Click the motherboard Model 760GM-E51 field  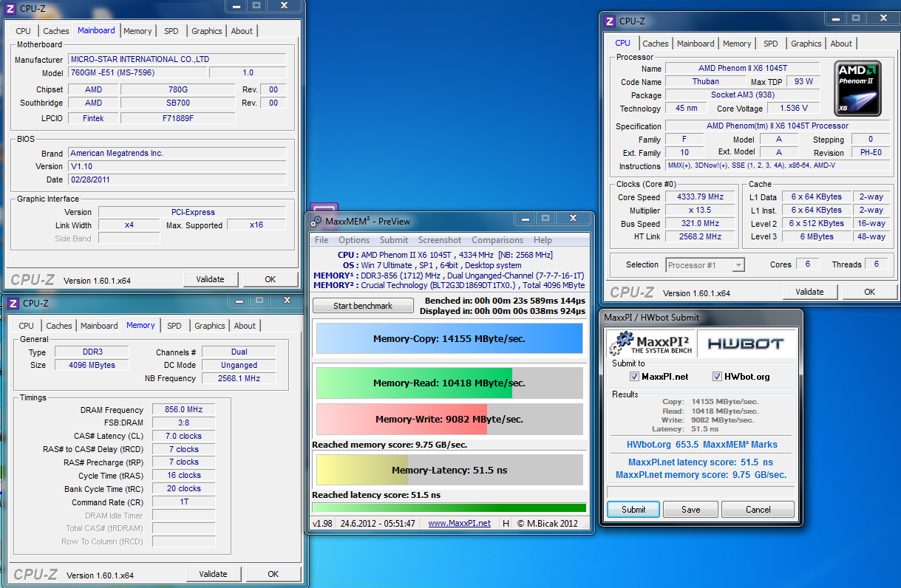click(x=137, y=72)
